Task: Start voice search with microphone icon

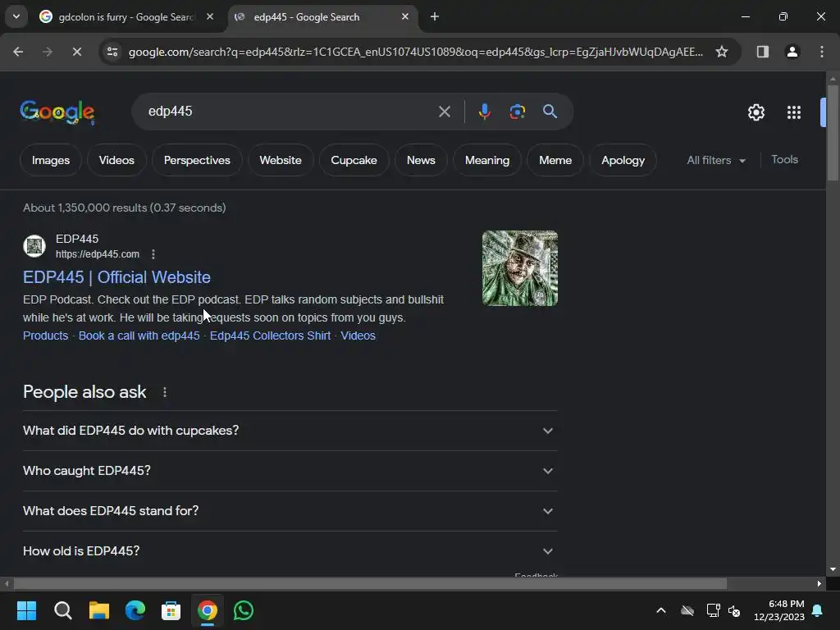Action: (484, 112)
